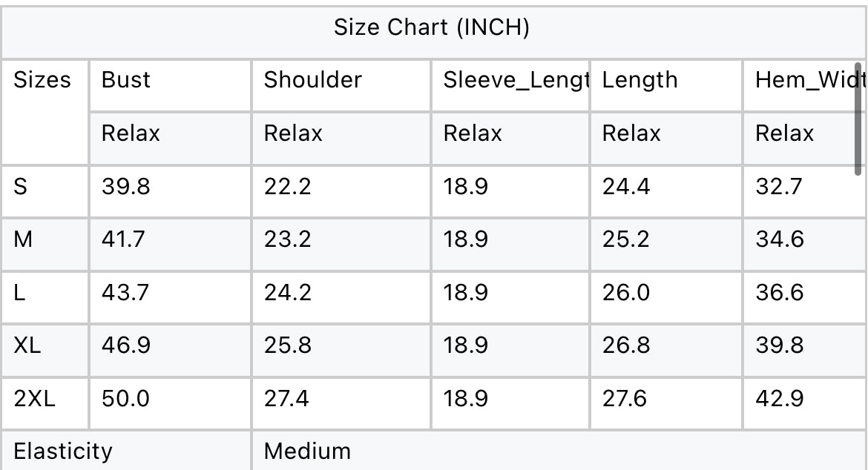Select the Shoulder column header

tap(313, 79)
